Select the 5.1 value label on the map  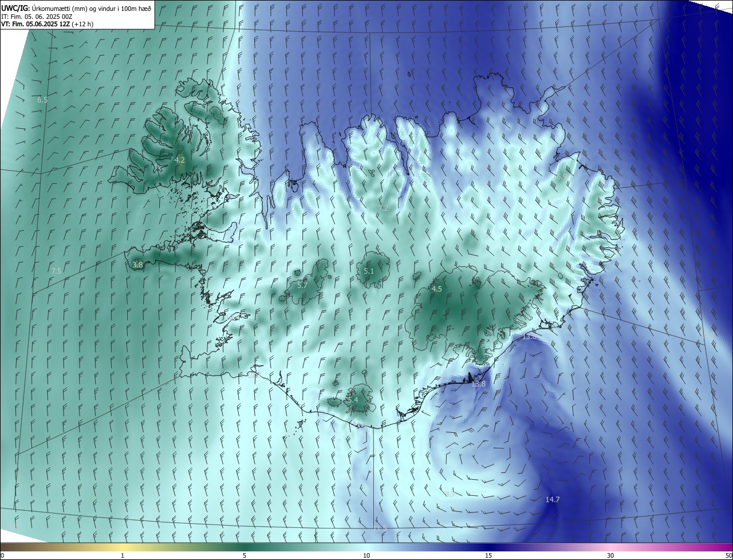369,271
